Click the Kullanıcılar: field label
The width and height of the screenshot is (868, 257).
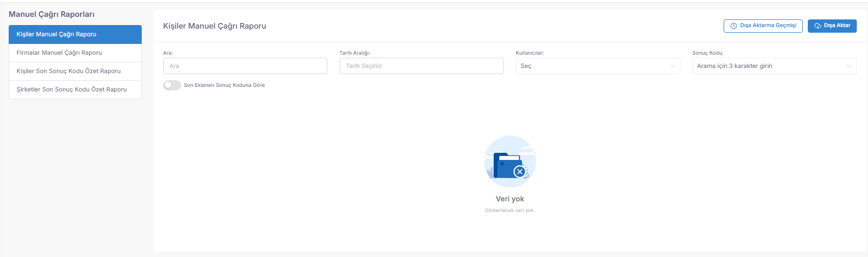530,53
